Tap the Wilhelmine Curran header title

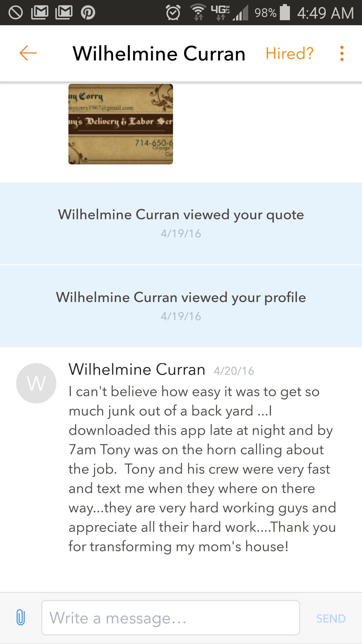(x=159, y=53)
